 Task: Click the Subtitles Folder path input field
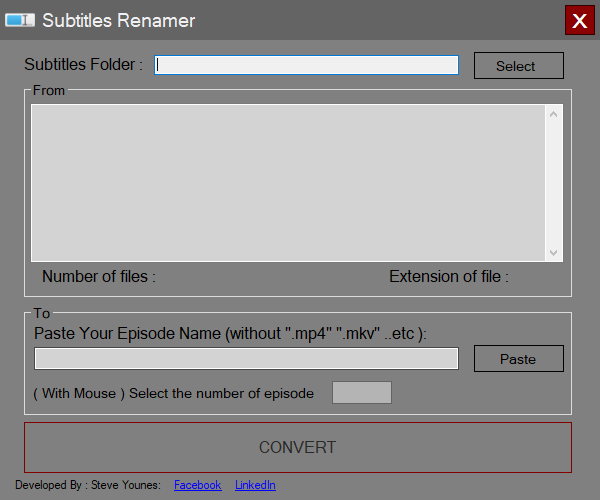[306, 65]
